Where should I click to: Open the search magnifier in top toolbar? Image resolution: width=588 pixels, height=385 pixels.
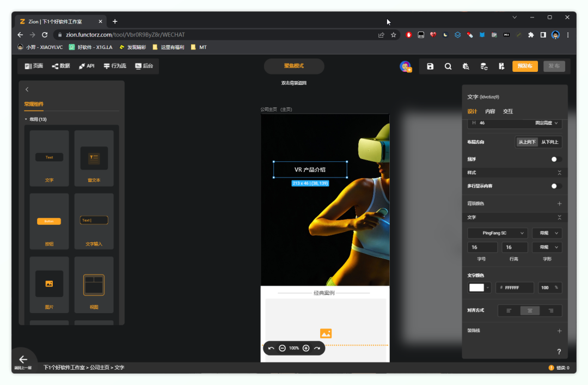coord(448,66)
